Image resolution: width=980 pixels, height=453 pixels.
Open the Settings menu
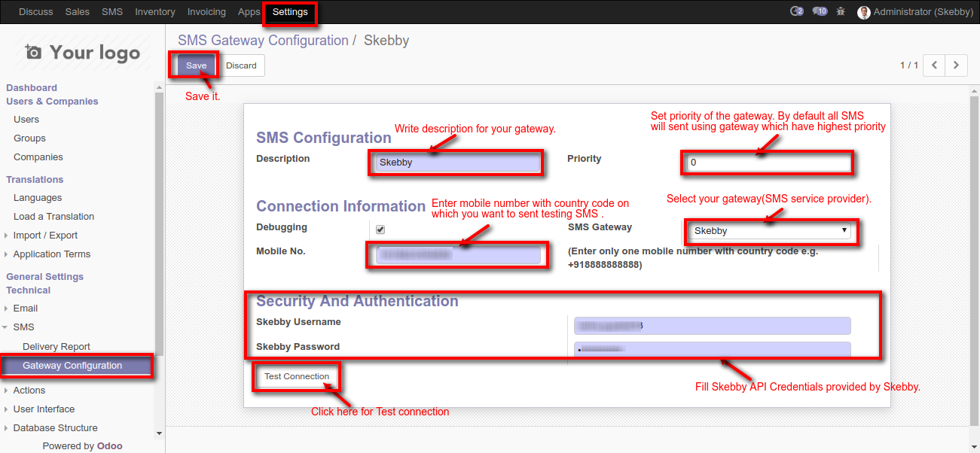click(x=290, y=12)
